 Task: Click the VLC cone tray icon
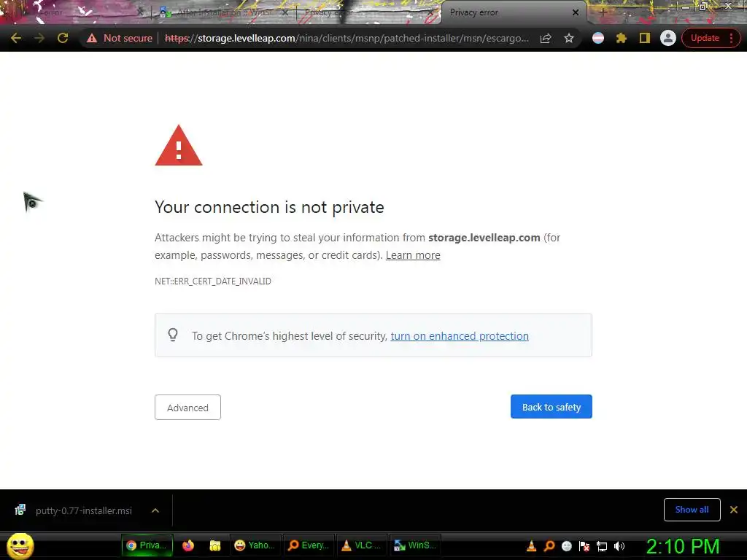coord(531,546)
